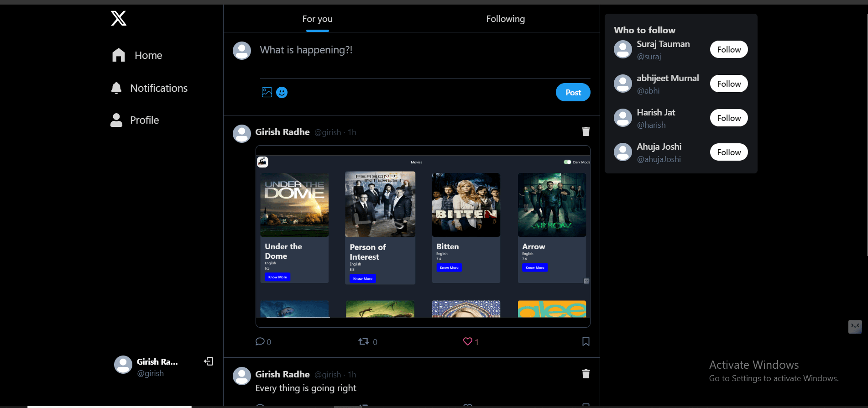Switch to the Following tab
Viewport: 868px width, 408px height.
pyautogui.click(x=506, y=19)
